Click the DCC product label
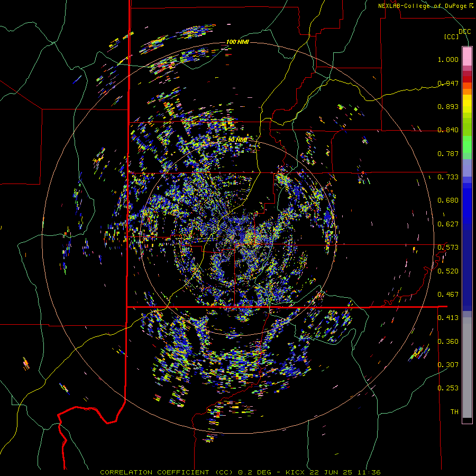Screen dimensions: 476x476 464,32
